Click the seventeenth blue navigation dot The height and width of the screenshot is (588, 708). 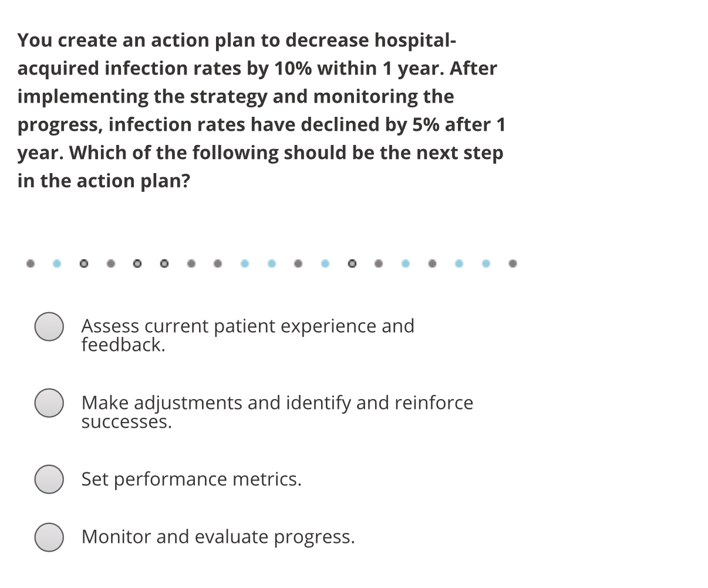458,263
